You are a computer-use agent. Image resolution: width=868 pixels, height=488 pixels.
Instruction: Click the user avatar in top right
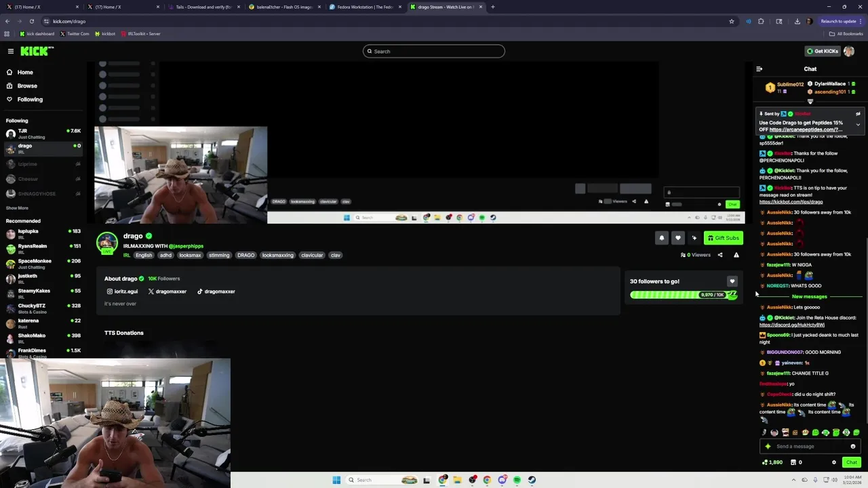(x=849, y=52)
